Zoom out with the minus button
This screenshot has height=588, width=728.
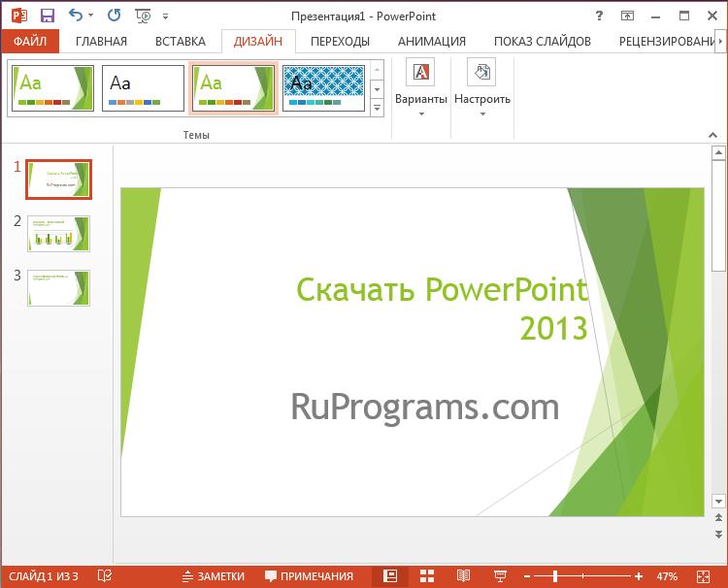pyautogui.click(x=527, y=576)
